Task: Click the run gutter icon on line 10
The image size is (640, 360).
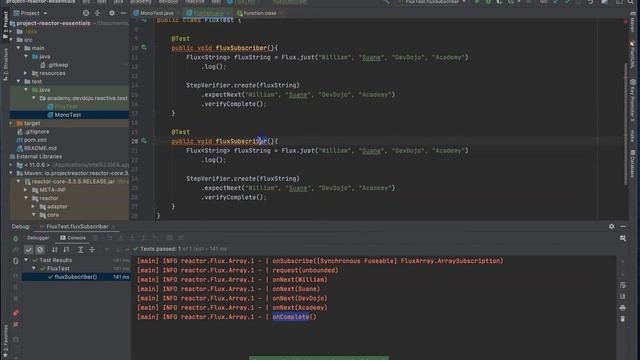Action: click(144, 48)
